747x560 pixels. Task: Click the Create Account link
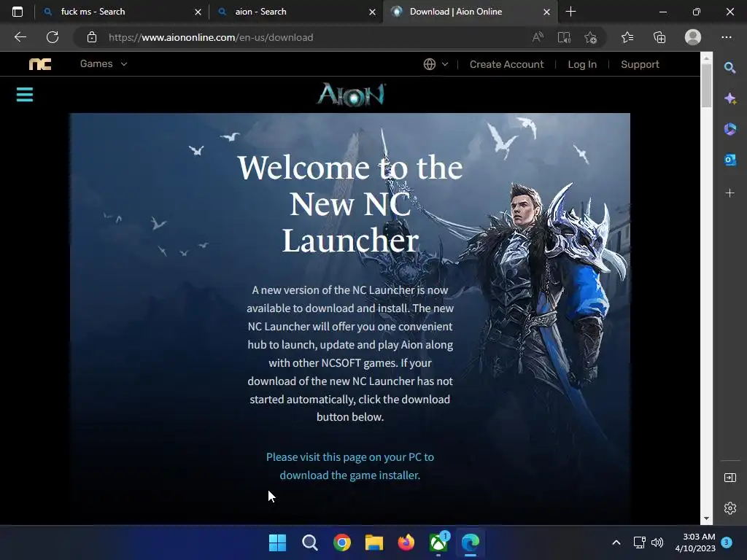[506, 64]
